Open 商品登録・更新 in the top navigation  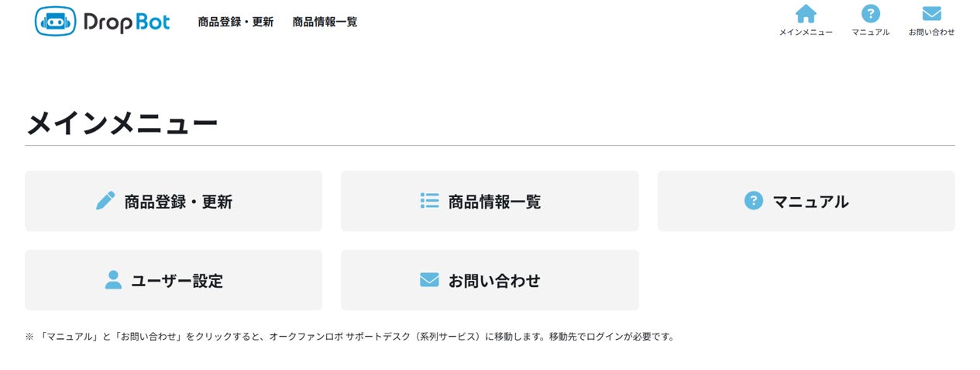tap(236, 22)
